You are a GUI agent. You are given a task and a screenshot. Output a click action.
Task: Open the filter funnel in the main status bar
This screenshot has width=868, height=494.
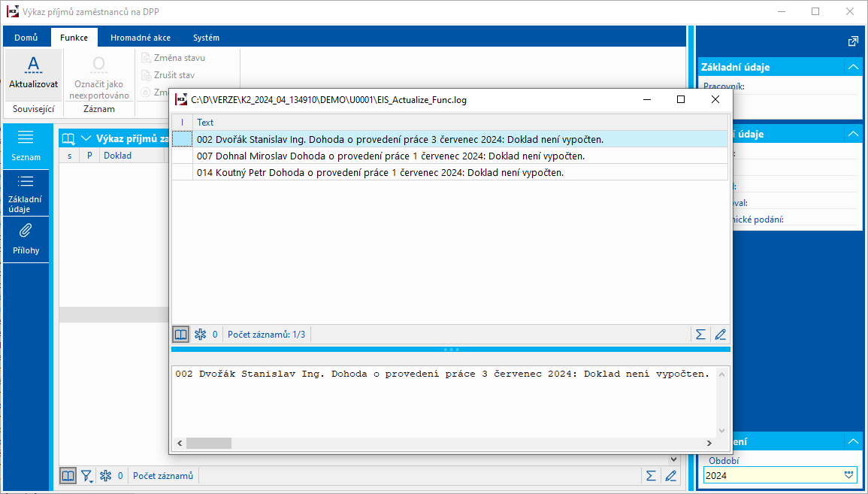pyautogui.click(x=87, y=475)
